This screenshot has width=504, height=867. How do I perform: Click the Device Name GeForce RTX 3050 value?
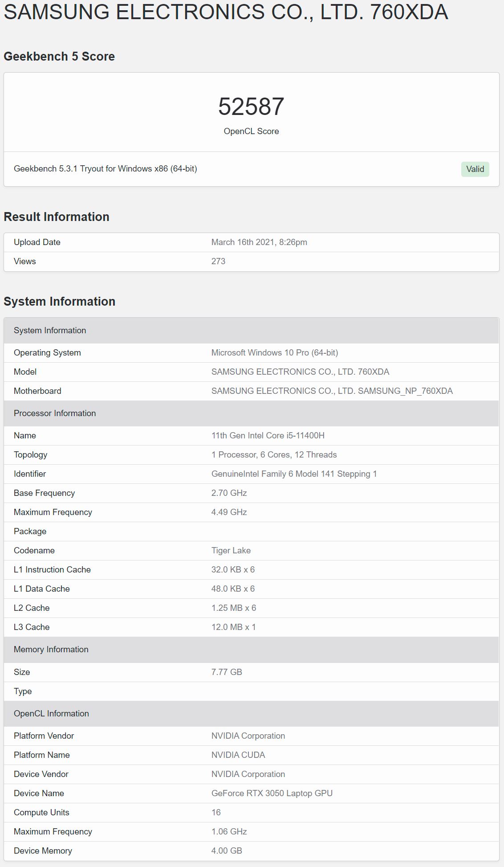tap(272, 793)
